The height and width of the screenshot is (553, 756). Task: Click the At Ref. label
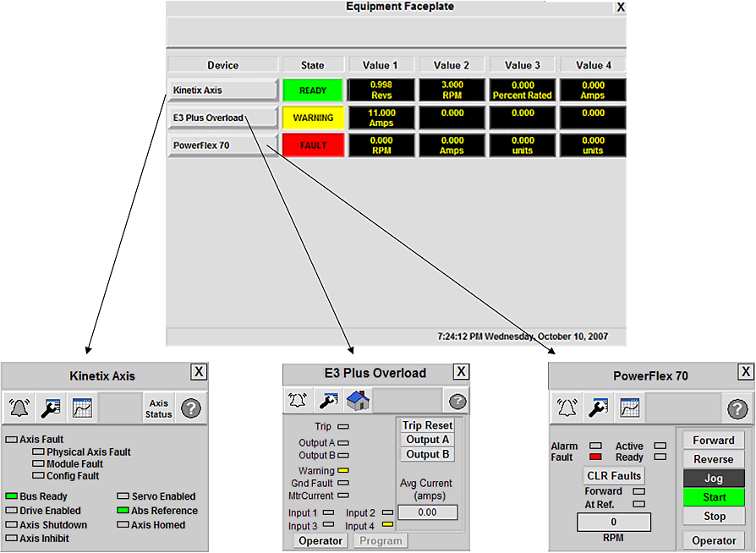(x=600, y=504)
